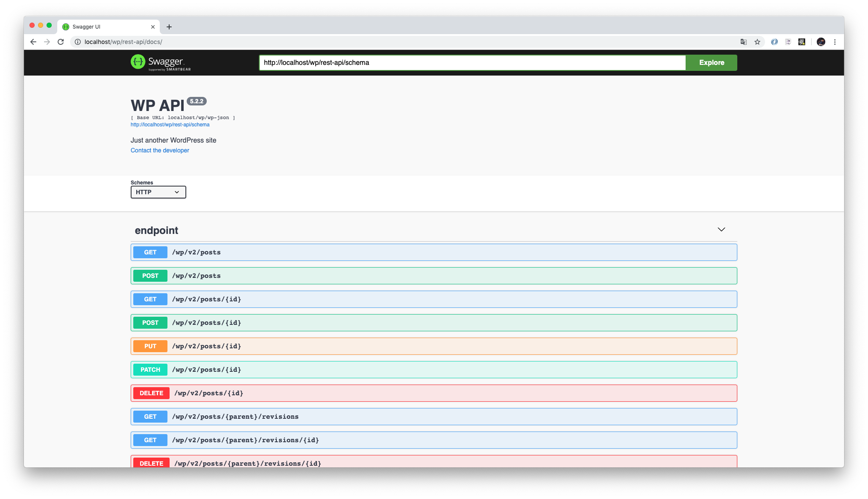Collapse the endpoint section chevron
The image size is (868, 499).
pos(721,230)
